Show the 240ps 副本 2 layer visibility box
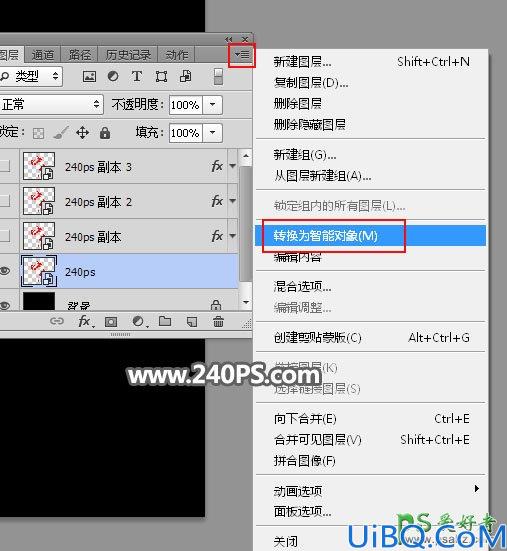Image resolution: width=507 pixels, height=551 pixels. coord(4,201)
